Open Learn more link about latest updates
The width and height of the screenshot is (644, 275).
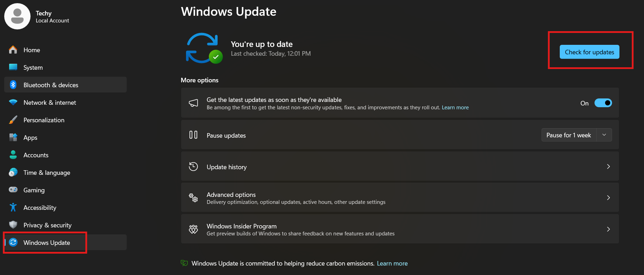tap(455, 108)
